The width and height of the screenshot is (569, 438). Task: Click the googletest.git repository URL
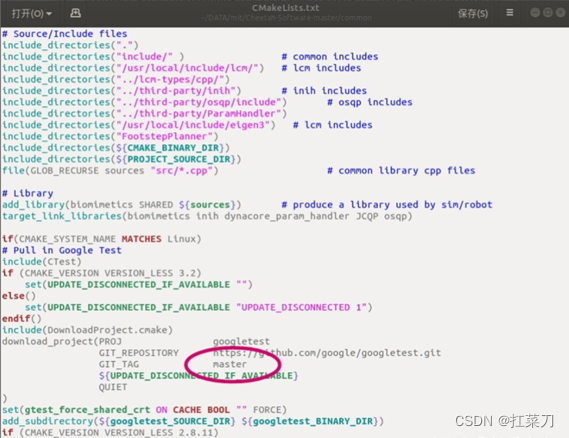327,353
